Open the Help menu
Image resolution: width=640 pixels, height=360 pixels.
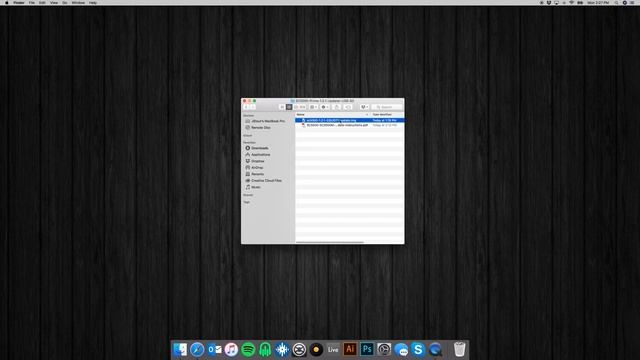point(93,2)
